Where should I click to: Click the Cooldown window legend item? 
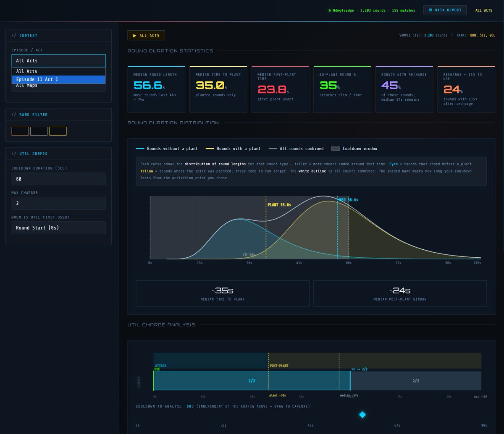pyautogui.click(x=354, y=149)
